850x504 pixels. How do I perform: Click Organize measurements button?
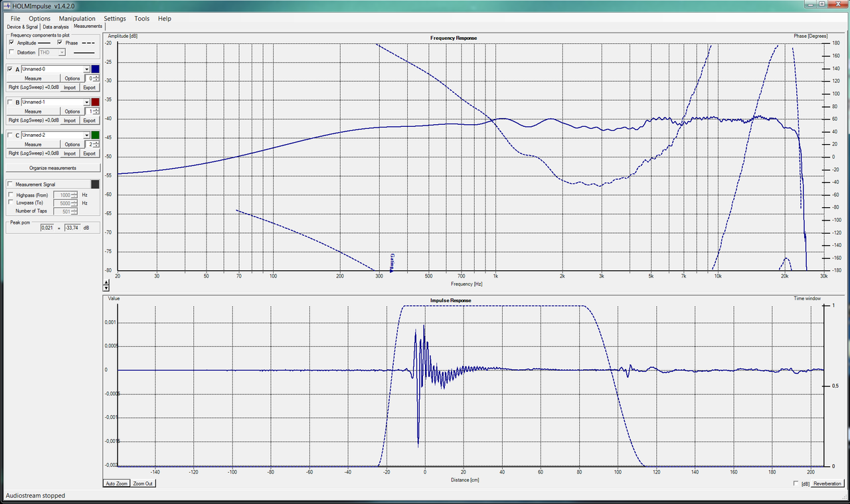tap(53, 168)
